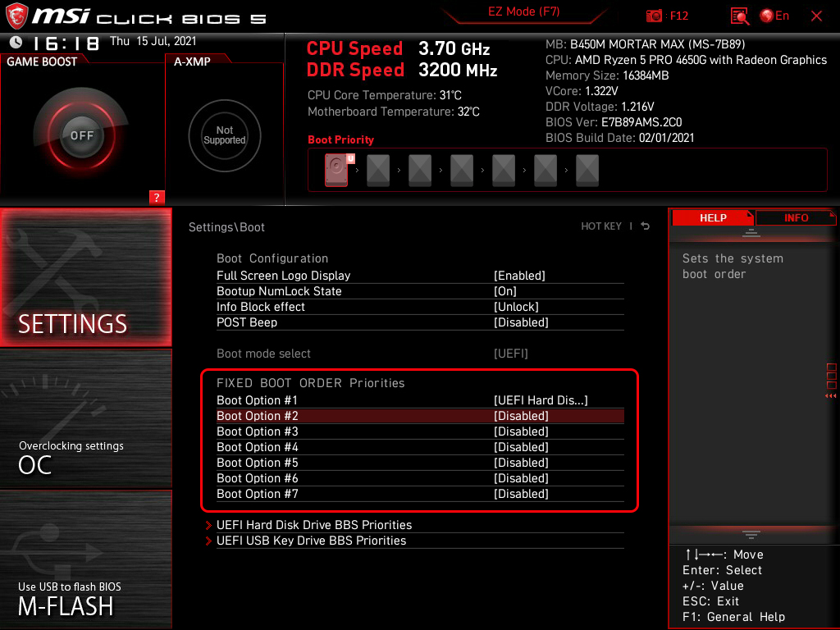The image size is (840, 630).
Task: Open the BIOS search magnifier icon
Action: pos(739,16)
